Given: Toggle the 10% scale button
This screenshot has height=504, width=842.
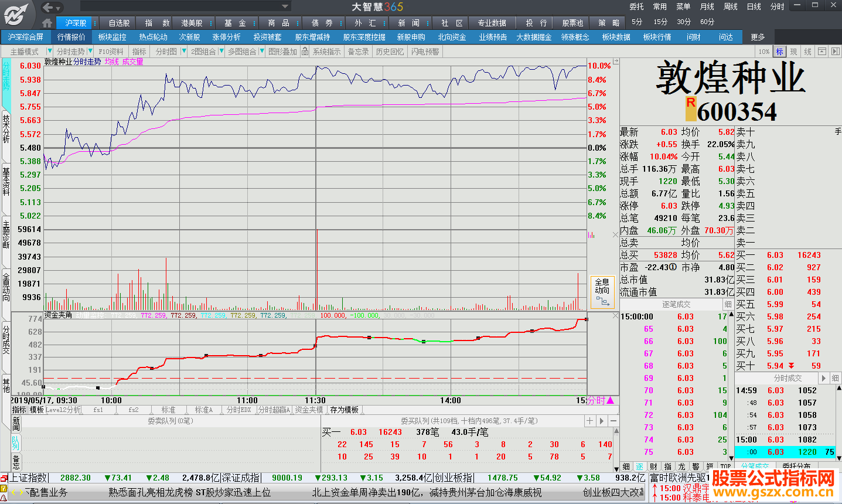Looking at the screenshot, I should (x=764, y=52).
